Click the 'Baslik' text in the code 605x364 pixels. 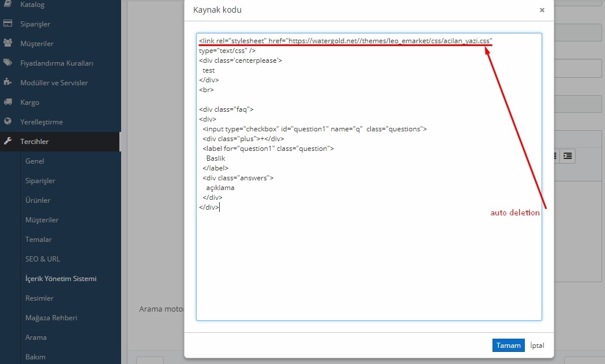tap(215, 158)
